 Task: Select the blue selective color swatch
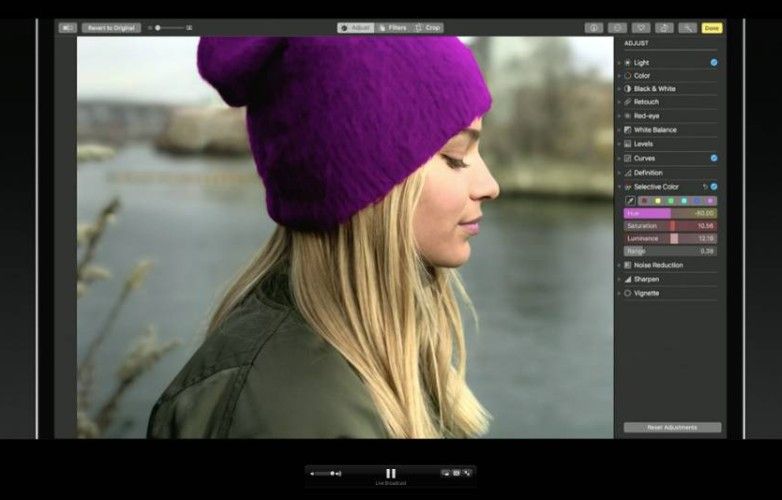point(697,201)
